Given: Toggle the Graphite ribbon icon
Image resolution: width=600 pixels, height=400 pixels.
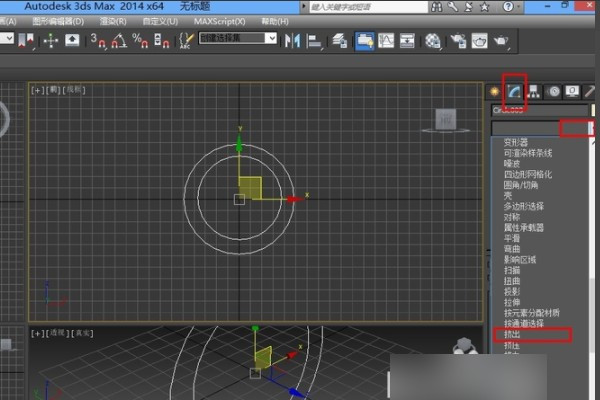Looking at the screenshot, I should [365, 41].
